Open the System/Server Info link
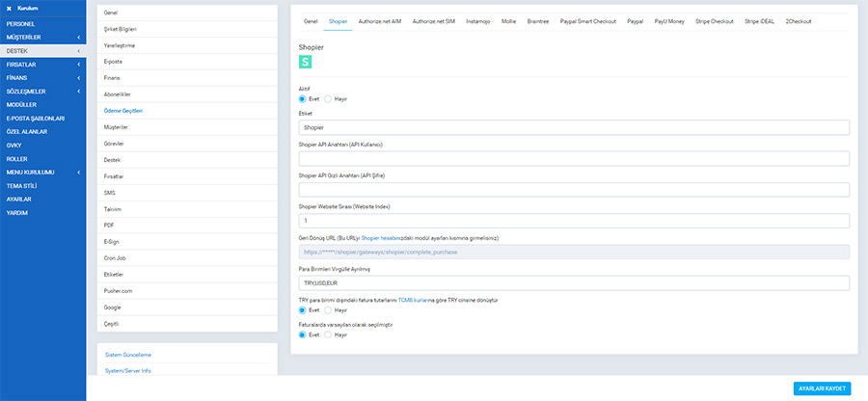The width and height of the screenshot is (868, 401). [128, 370]
